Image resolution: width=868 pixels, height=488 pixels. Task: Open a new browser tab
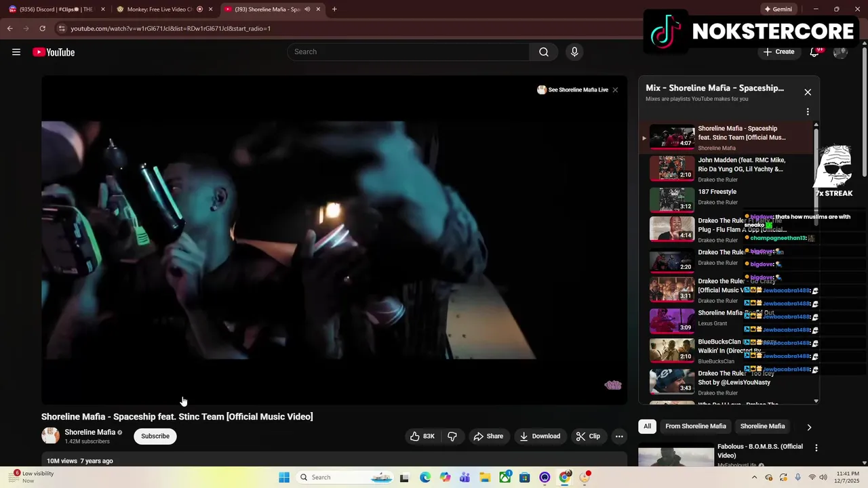334,9
